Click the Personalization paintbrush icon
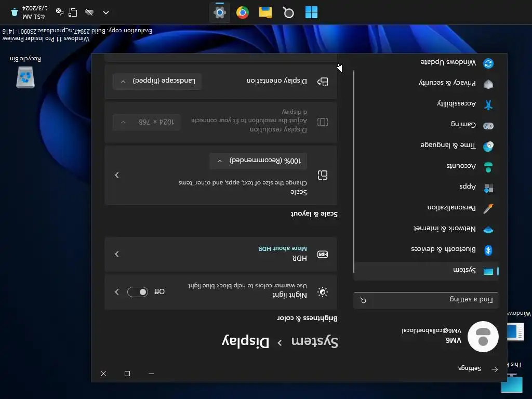Viewport: 532px width, 399px height. tap(488, 208)
